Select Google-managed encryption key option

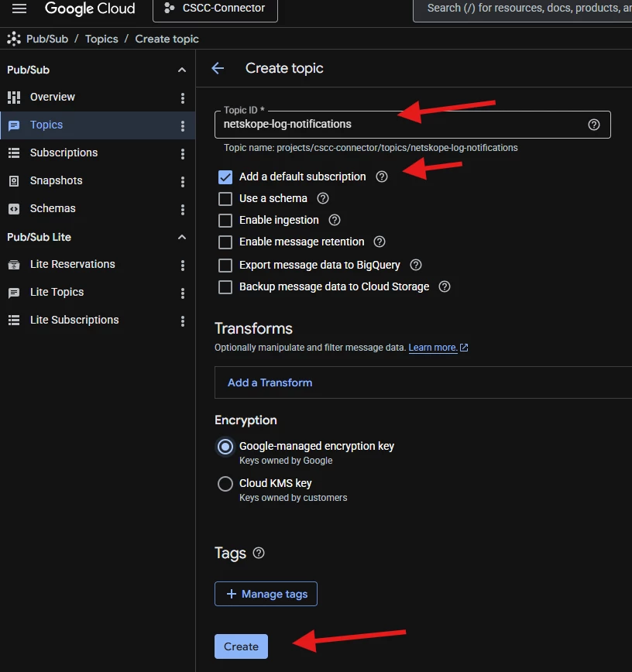tap(225, 447)
